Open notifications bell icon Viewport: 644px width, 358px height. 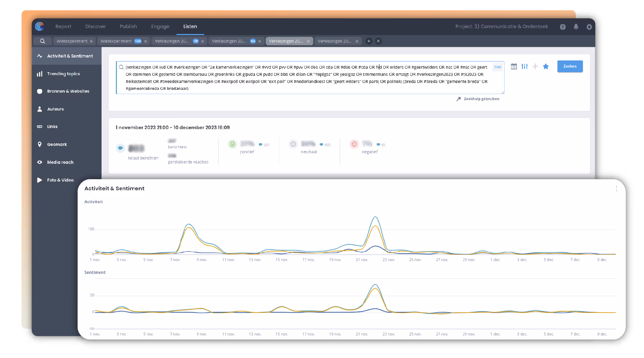pos(576,26)
